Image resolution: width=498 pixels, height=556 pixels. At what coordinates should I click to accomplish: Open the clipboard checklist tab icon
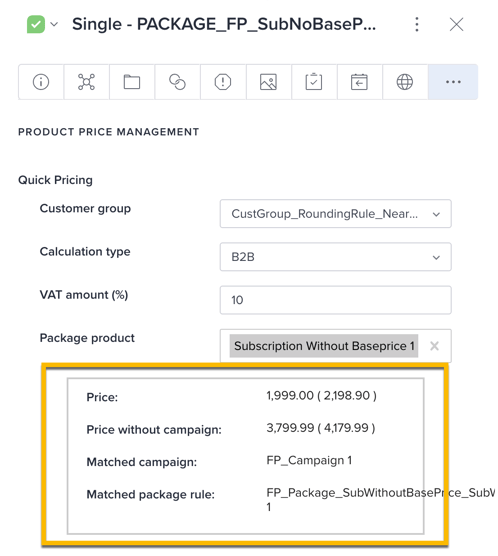(314, 82)
